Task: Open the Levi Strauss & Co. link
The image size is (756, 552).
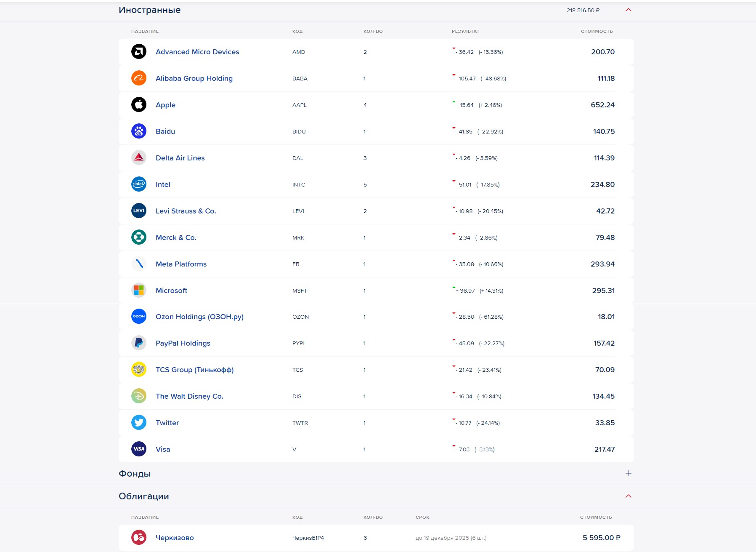Action: [x=186, y=211]
